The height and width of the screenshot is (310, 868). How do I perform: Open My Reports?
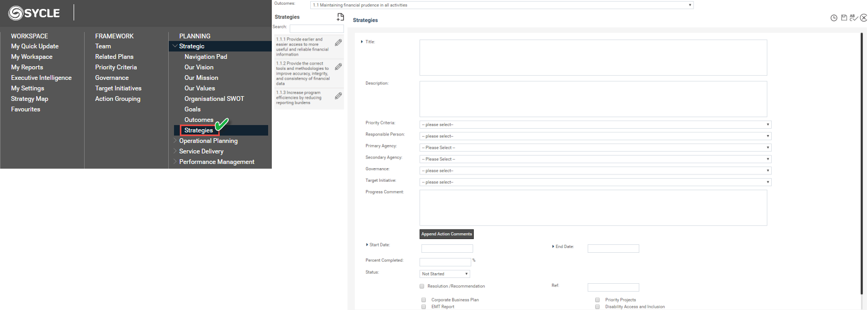click(x=27, y=67)
